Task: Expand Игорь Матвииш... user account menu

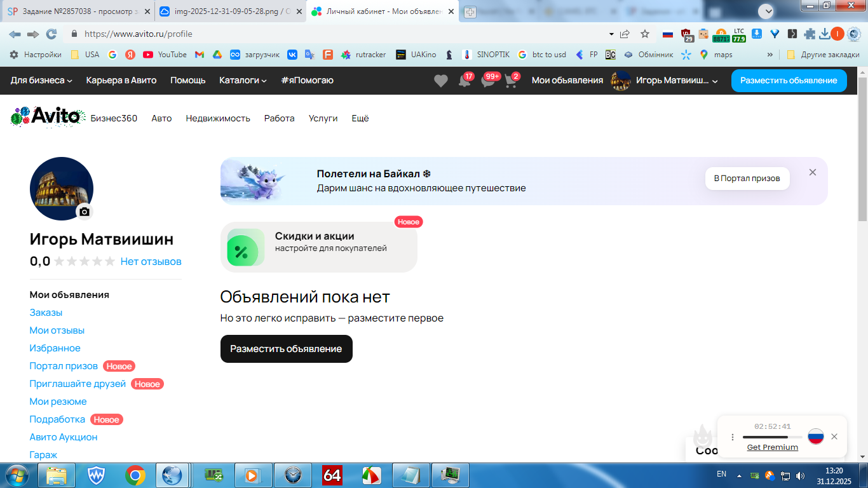Action: tap(665, 81)
